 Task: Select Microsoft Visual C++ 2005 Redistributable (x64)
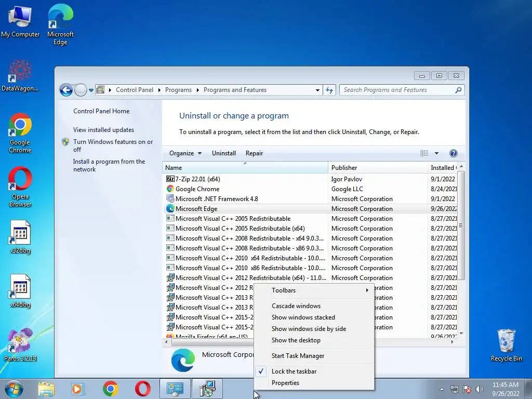pyautogui.click(x=310, y=229)
